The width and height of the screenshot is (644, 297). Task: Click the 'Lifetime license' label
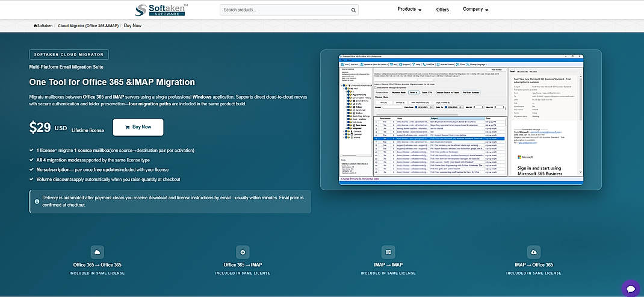point(87,130)
